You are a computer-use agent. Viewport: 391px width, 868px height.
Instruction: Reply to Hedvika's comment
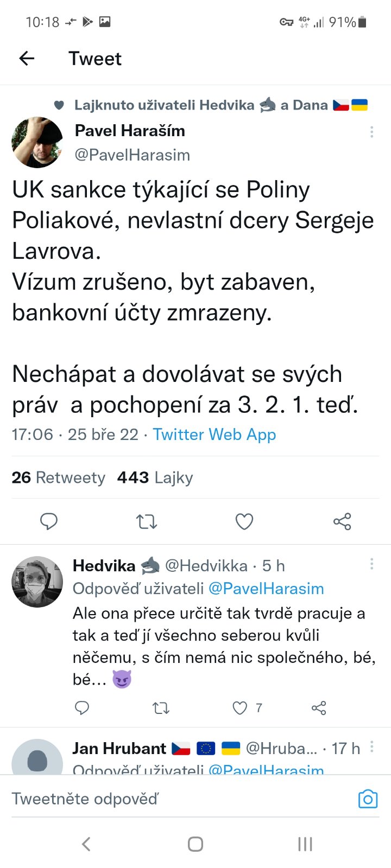[x=82, y=707]
